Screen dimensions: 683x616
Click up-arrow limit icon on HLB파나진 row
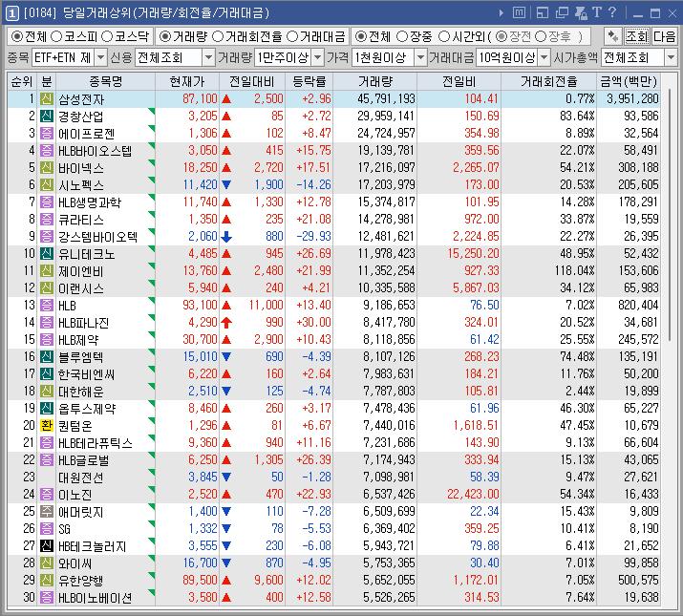tap(226, 323)
